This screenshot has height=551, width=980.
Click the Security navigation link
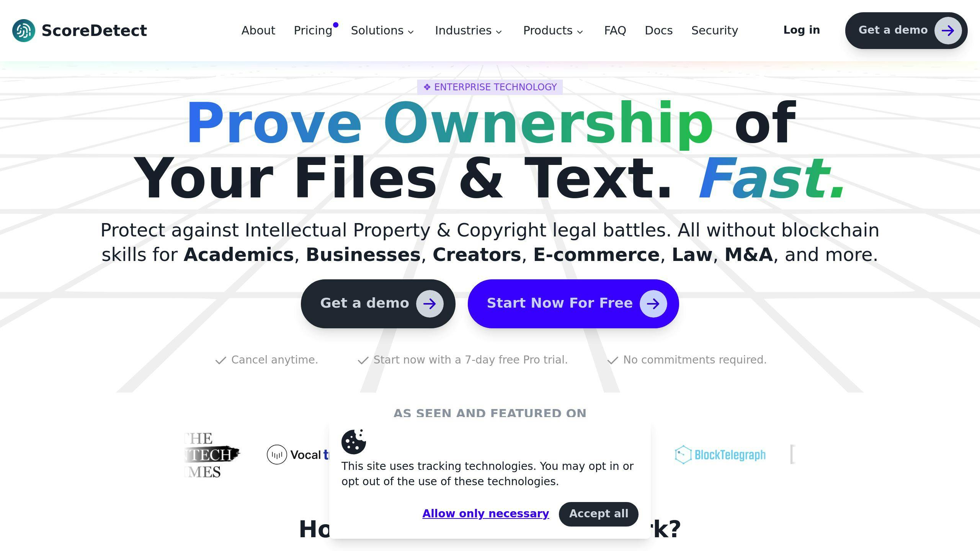pyautogui.click(x=715, y=30)
